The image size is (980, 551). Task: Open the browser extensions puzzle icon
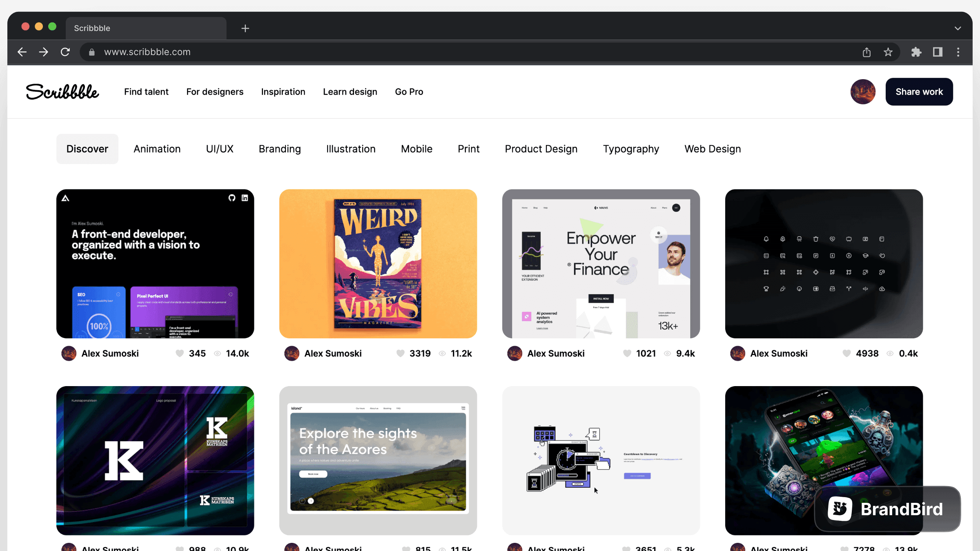[916, 52]
